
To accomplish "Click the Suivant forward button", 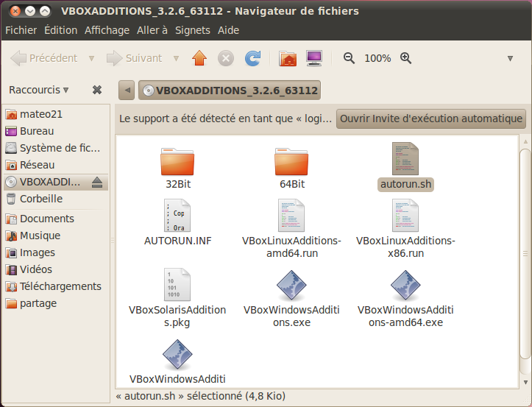I will pos(135,58).
